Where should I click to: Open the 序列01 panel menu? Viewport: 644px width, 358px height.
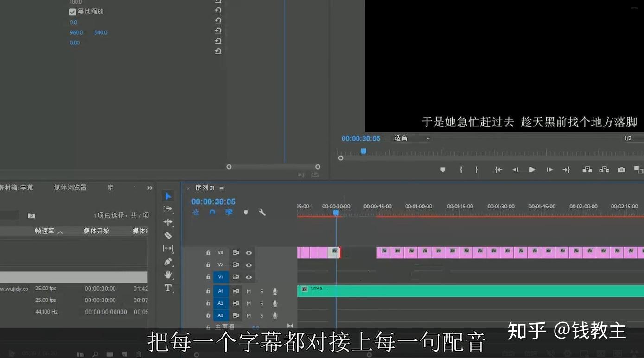[222, 188]
